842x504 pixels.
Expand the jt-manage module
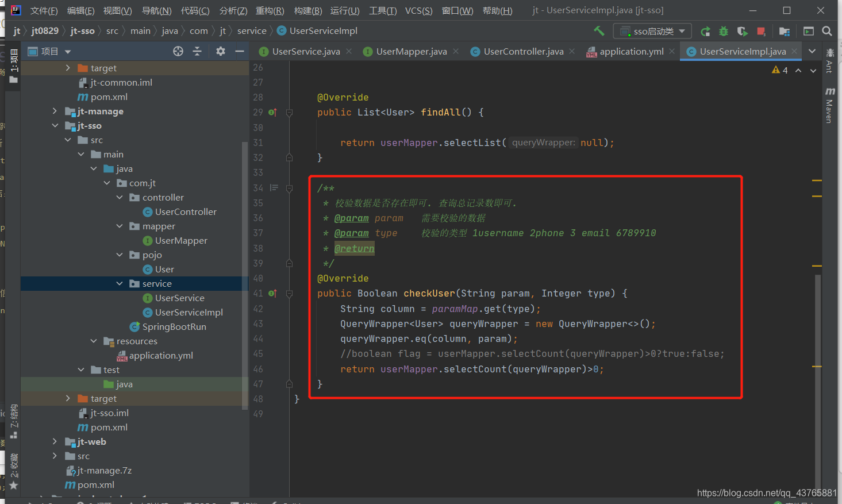pos(55,111)
